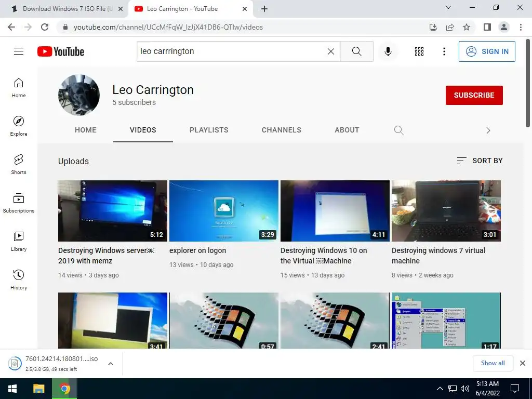Image resolution: width=532 pixels, height=399 pixels.
Task: Expand the ISO download options arrow
Action: click(x=110, y=364)
